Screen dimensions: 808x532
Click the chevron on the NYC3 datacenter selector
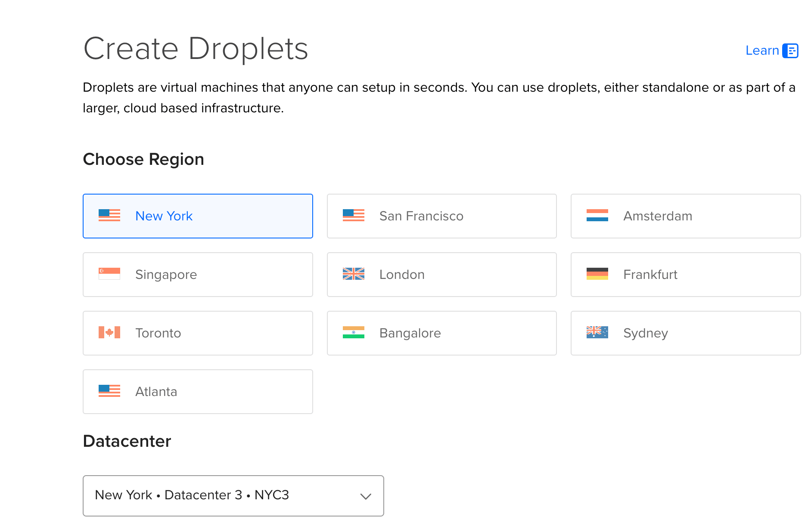pos(365,496)
